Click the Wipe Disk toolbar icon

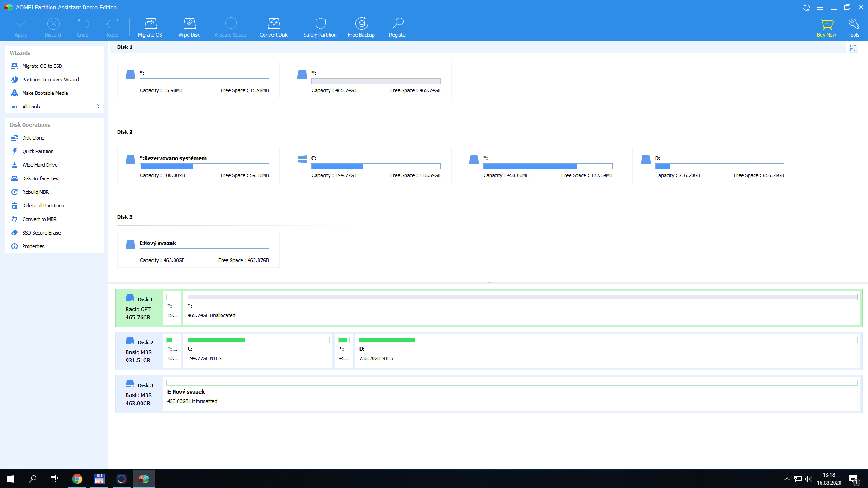coord(189,24)
